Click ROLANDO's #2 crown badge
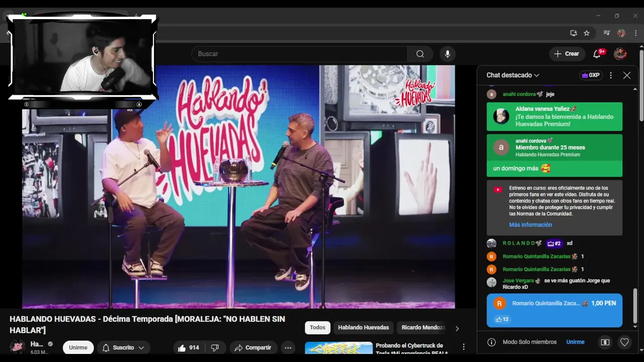 pyautogui.click(x=554, y=243)
